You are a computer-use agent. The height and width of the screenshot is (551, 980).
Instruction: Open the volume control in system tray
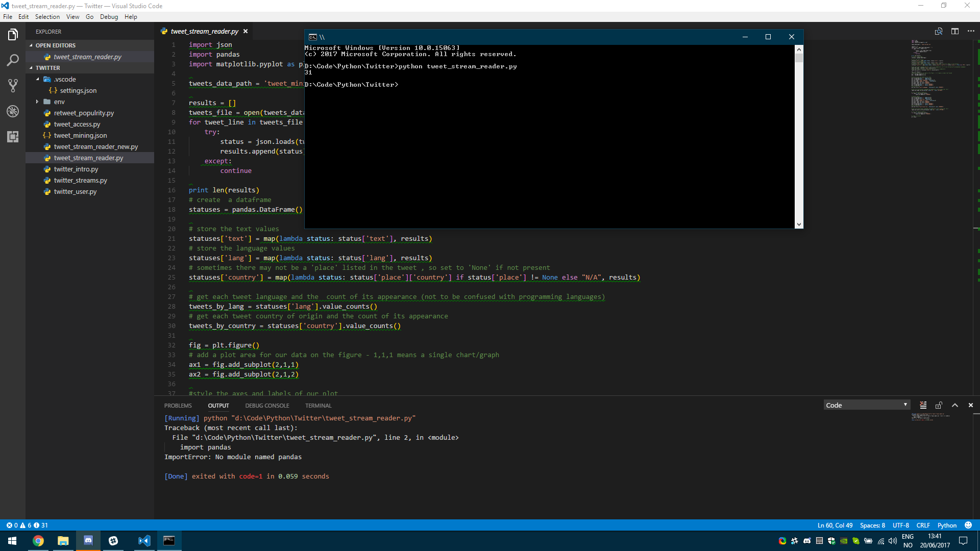892,541
